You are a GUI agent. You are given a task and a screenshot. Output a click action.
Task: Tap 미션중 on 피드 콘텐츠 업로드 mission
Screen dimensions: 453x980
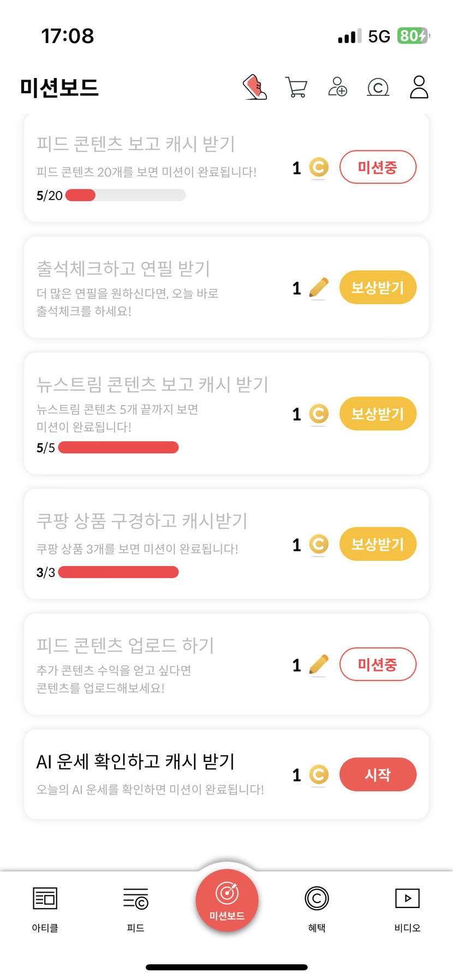[378, 664]
